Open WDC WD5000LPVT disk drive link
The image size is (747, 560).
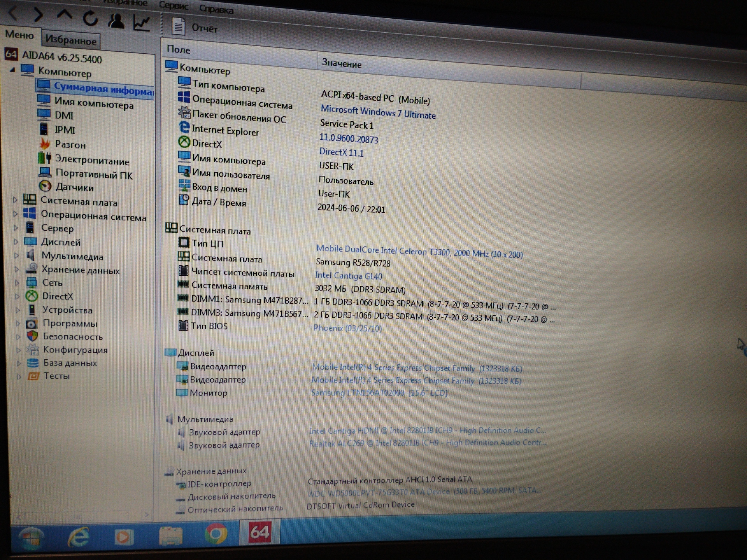[424, 492]
